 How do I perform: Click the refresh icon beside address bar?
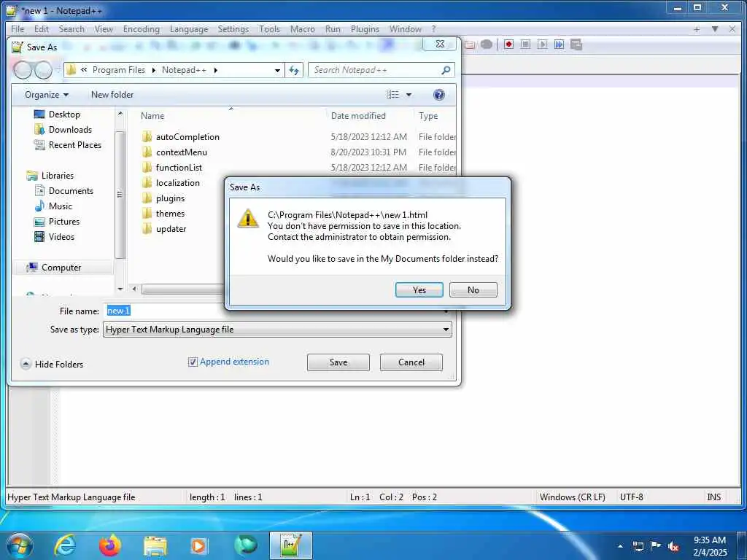294,71
